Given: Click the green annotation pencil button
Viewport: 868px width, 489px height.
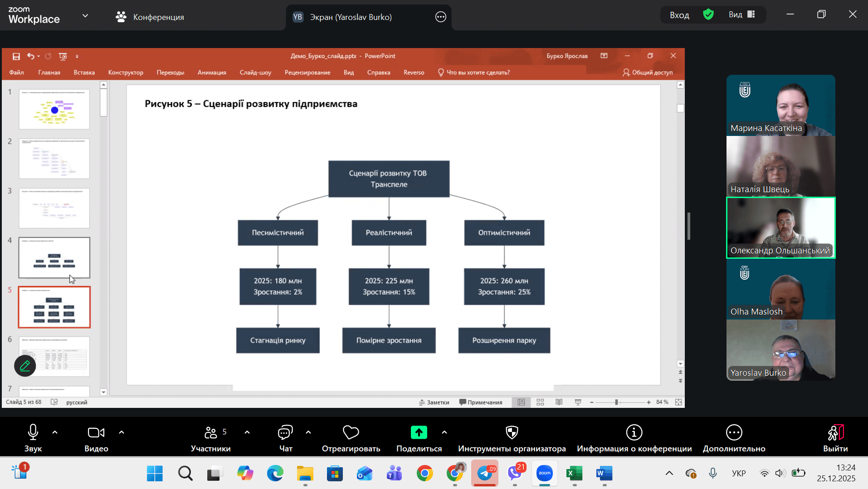Looking at the screenshot, I should tap(25, 365).
